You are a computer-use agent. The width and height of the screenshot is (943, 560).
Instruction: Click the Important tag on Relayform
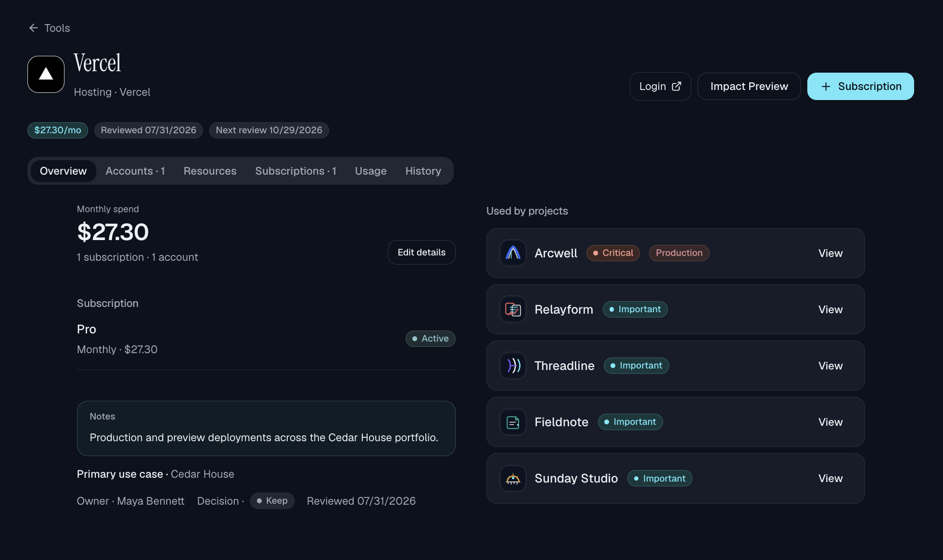click(635, 309)
